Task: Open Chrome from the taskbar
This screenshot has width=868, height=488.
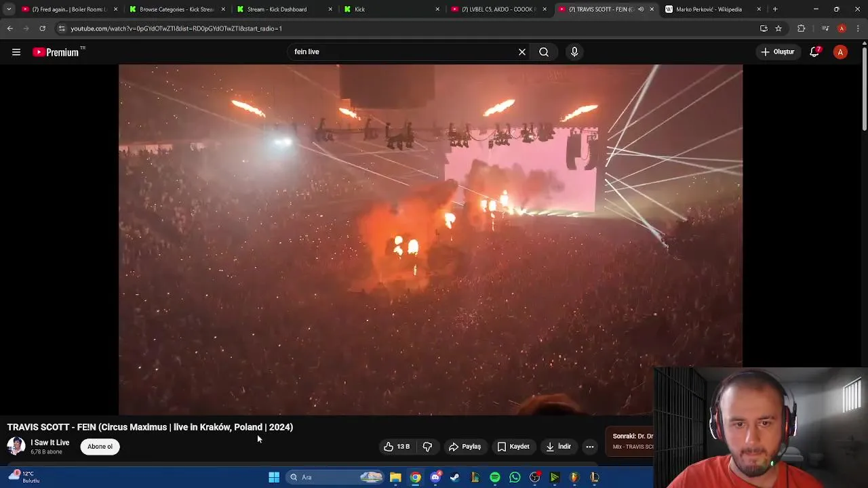Action: click(x=415, y=477)
